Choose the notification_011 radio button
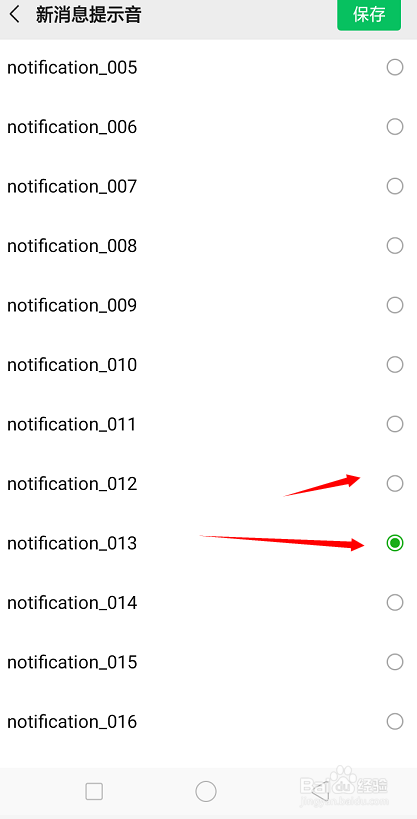Screen dimensions: 417x819 [x=395, y=424]
